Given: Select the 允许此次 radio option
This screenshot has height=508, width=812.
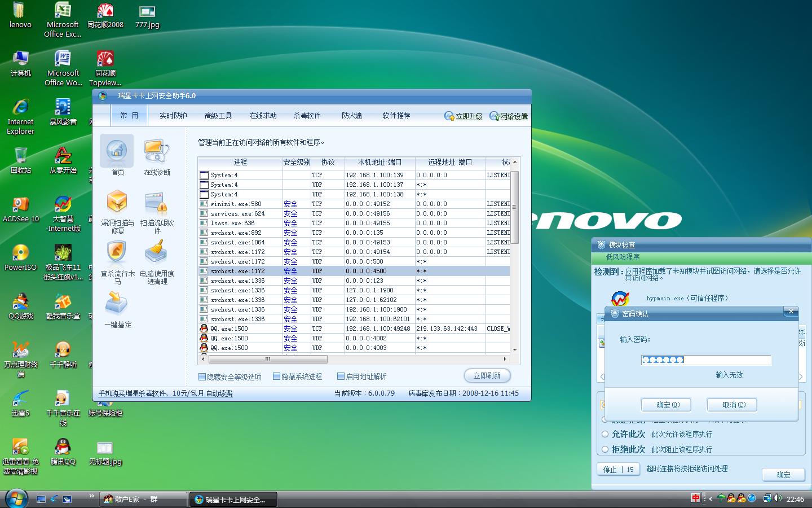Looking at the screenshot, I should (605, 434).
